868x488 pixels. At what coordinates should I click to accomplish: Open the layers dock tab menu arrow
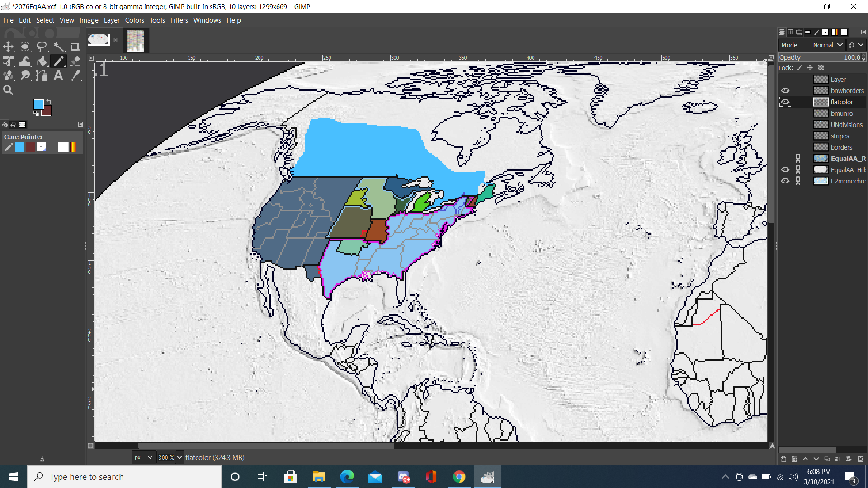point(863,32)
